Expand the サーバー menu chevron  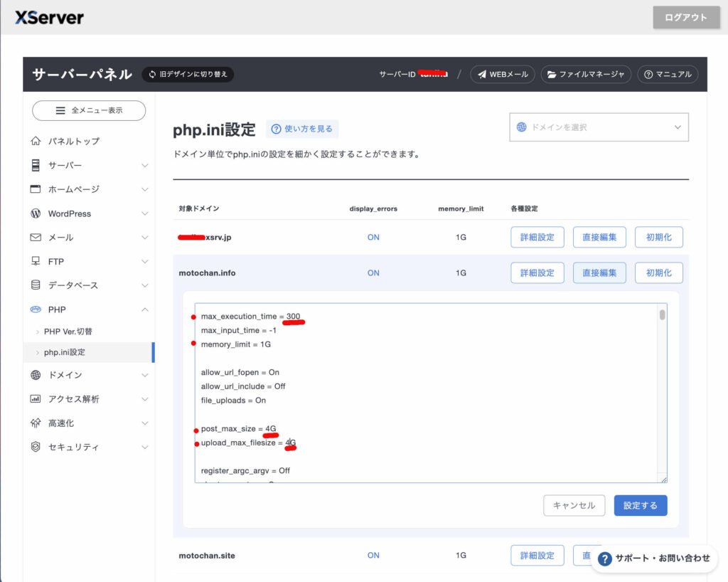145,165
